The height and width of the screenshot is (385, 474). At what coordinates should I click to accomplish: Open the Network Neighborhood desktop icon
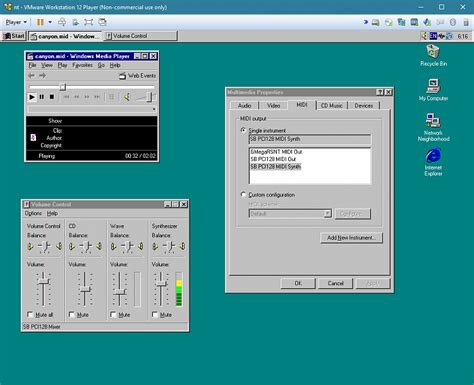point(433,127)
